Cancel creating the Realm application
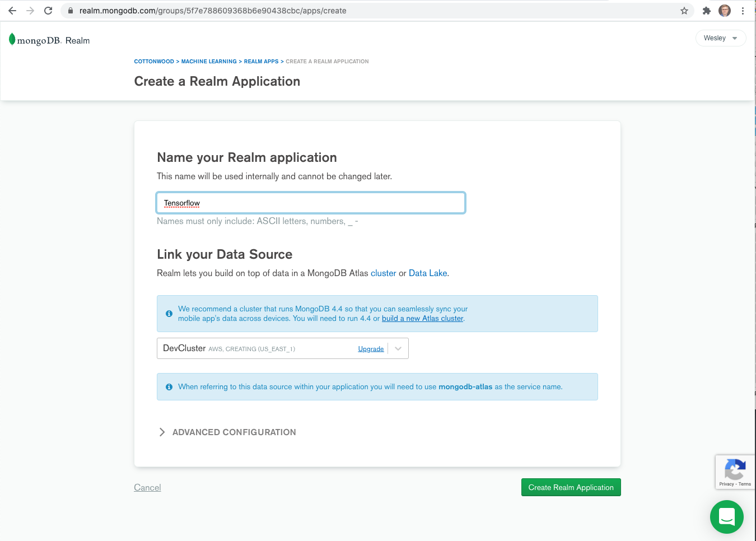Image resolution: width=756 pixels, height=541 pixels. (x=147, y=488)
